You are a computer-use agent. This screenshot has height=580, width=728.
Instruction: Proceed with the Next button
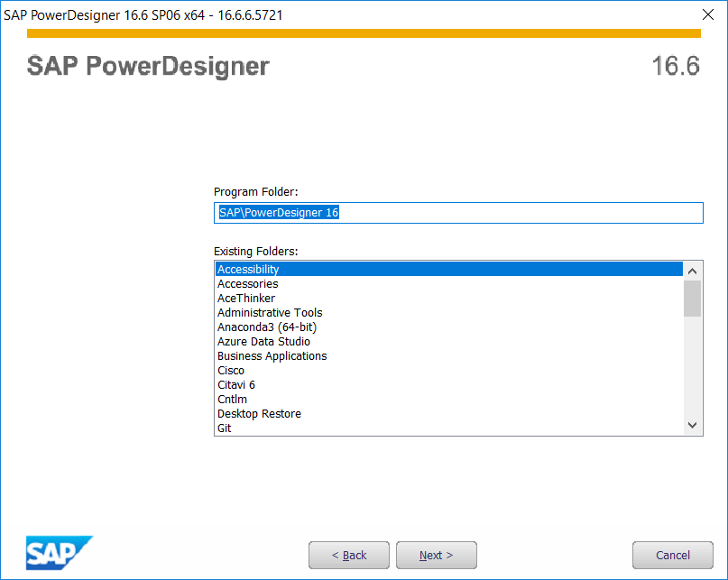(437, 555)
